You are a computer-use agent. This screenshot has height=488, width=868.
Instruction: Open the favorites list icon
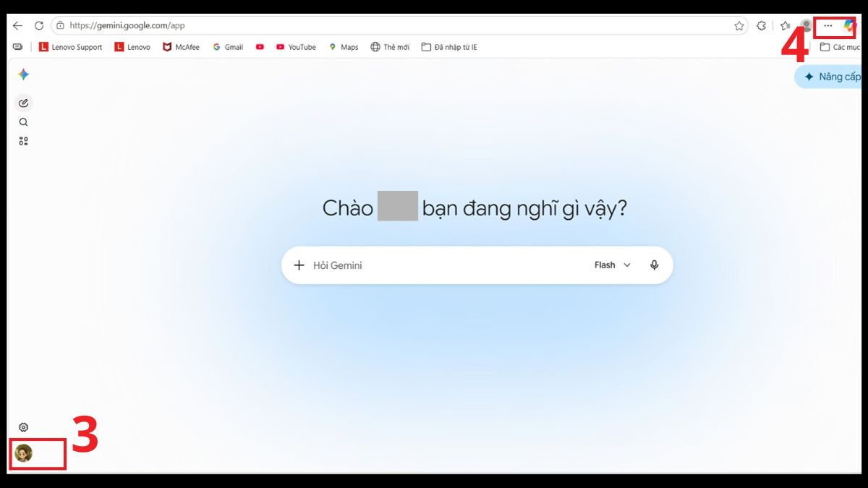click(785, 25)
